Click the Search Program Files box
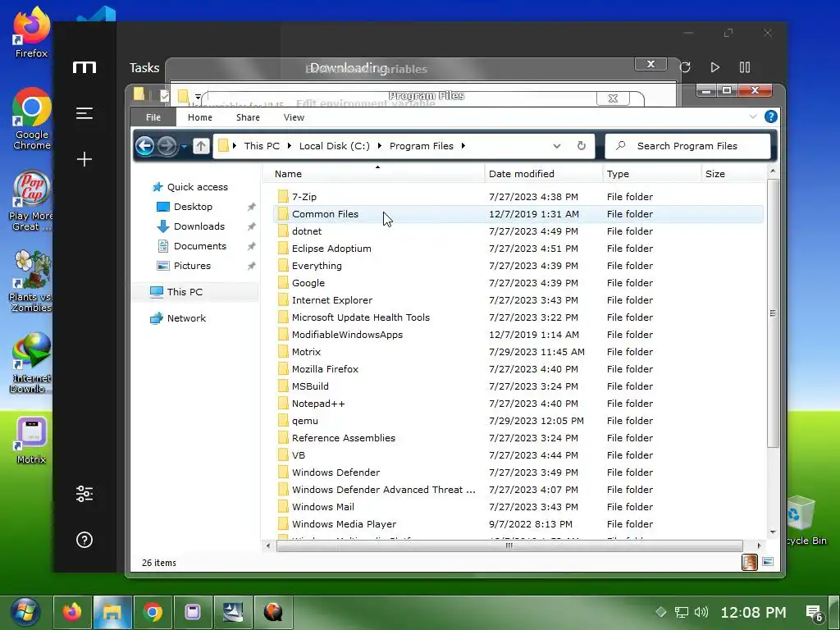The height and width of the screenshot is (630, 840). pyautogui.click(x=687, y=146)
